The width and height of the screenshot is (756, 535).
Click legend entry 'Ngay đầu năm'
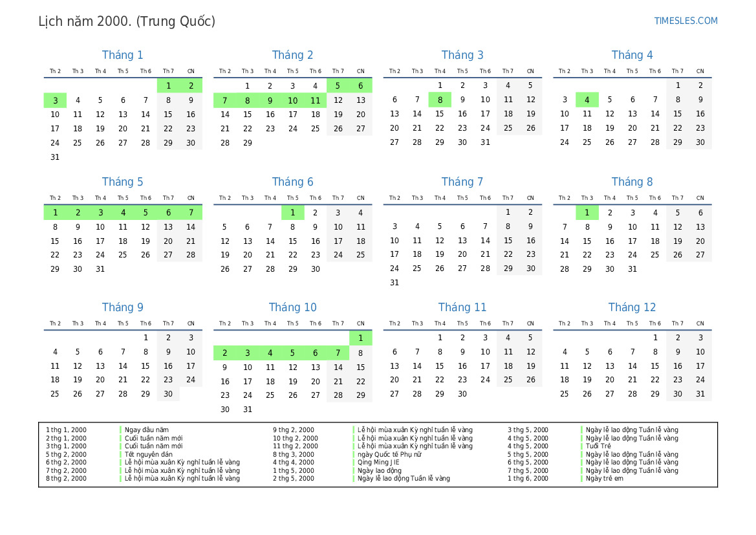(147, 430)
